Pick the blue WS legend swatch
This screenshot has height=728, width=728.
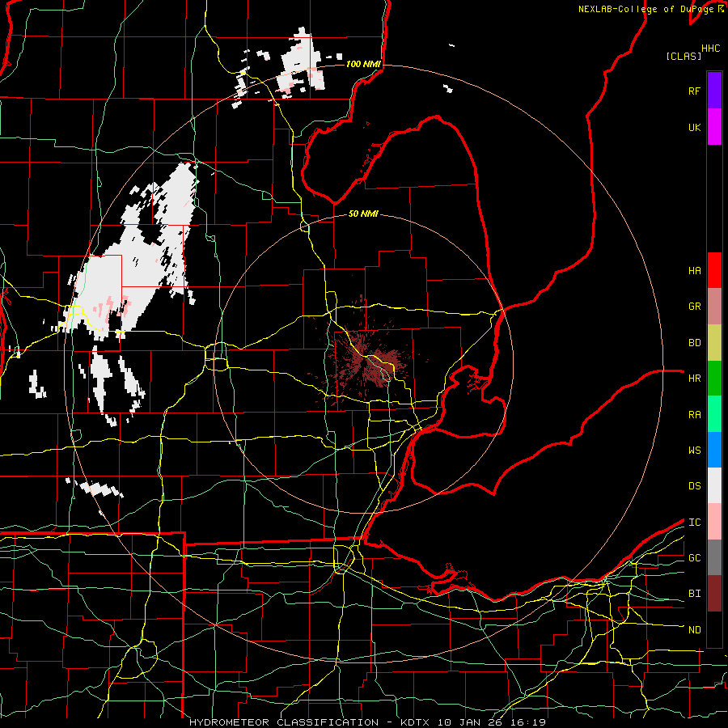point(714,450)
